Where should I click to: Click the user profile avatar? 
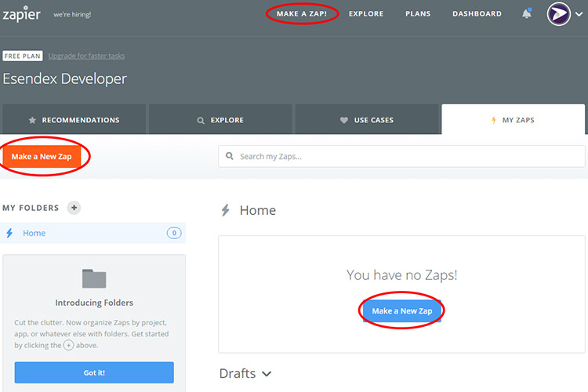pyautogui.click(x=559, y=14)
